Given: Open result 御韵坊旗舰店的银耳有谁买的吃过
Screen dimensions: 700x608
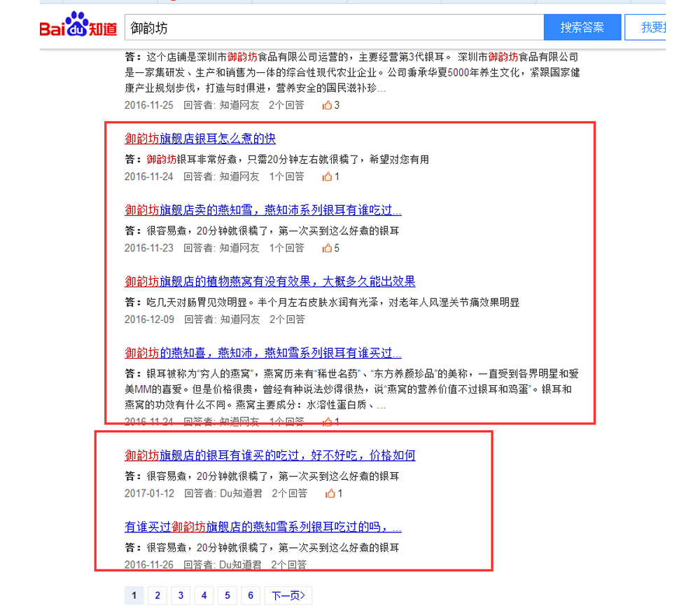Looking at the screenshot, I should pyautogui.click(x=270, y=455).
